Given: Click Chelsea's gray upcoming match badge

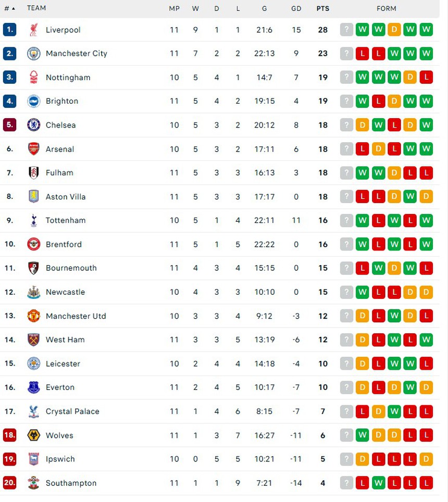Looking at the screenshot, I should 346,125.
